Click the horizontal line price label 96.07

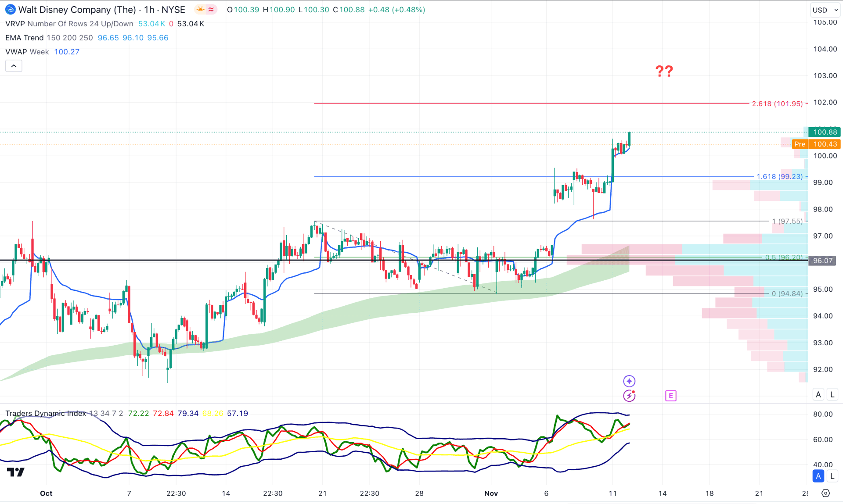point(822,261)
